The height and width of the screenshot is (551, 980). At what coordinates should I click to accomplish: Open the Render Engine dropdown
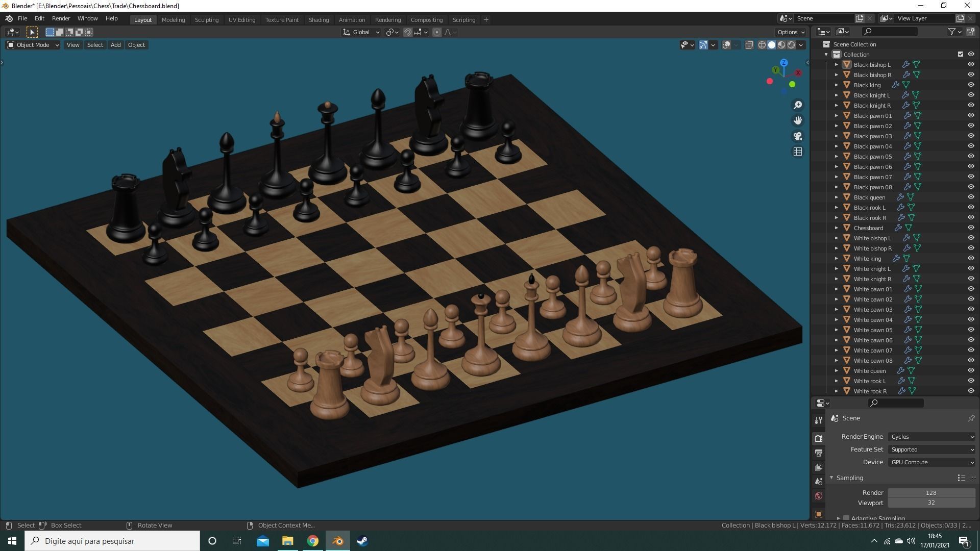pos(932,437)
